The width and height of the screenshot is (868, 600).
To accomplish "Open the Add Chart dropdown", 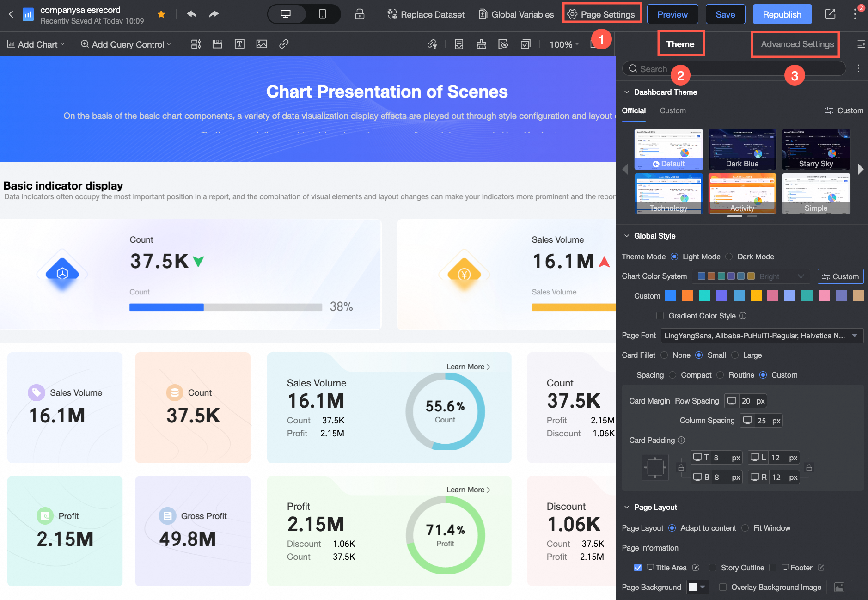I will [36, 44].
